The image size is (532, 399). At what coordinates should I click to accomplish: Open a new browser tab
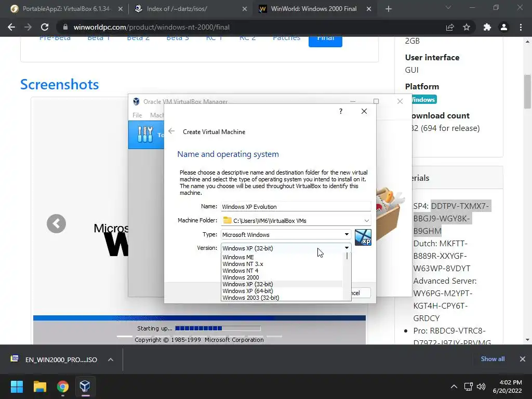pyautogui.click(x=389, y=9)
